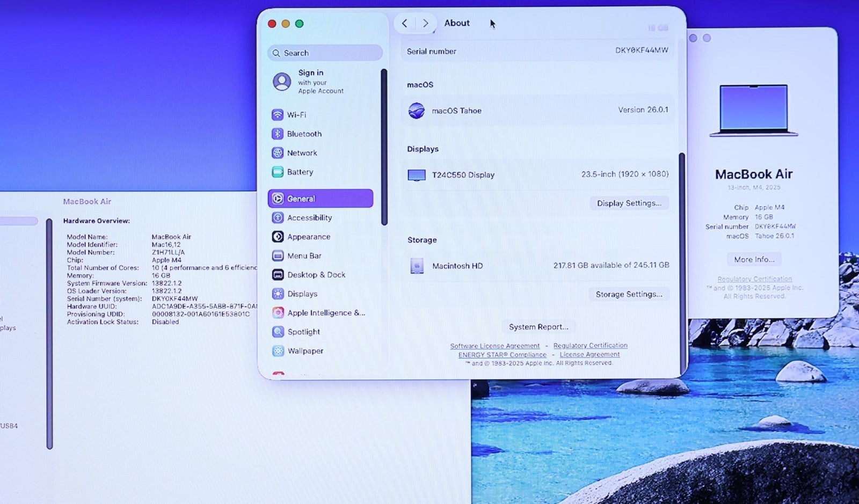This screenshot has width=859, height=504.
Task: Select the Network globe icon
Action: 278,153
